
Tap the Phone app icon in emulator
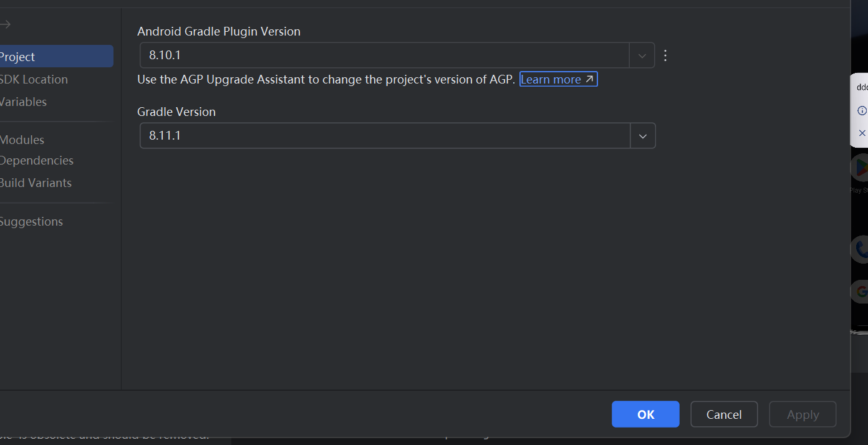pos(861,249)
